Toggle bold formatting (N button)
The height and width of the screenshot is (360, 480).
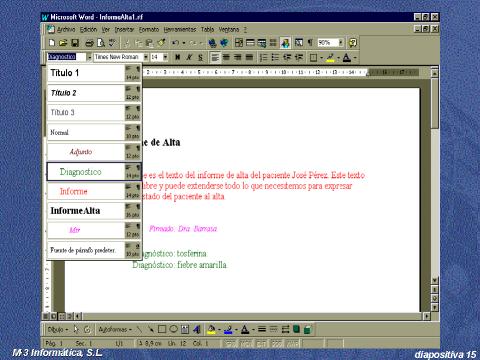[x=178, y=58]
